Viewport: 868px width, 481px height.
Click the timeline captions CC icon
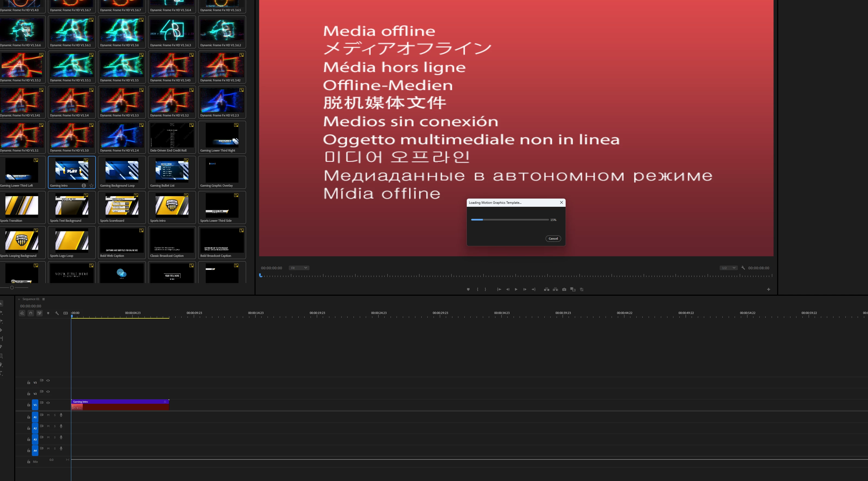66,313
